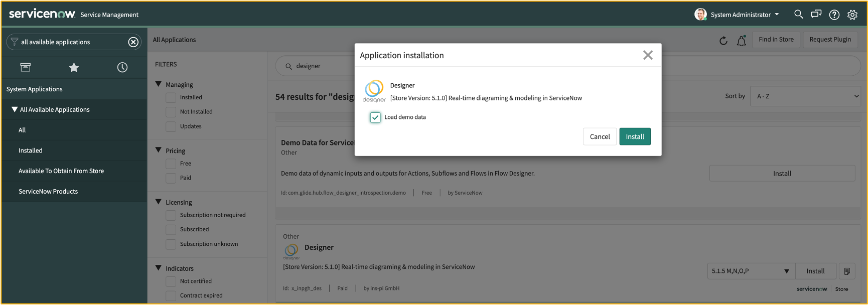Image resolution: width=868 pixels, height=305 pixels.
Task: Click System Applications menu heading
Action: (35, 89)
